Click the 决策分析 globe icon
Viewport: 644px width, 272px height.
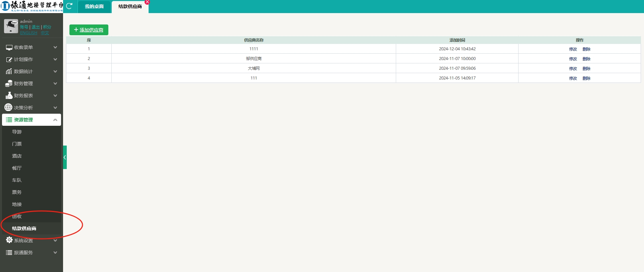point(8,107)
